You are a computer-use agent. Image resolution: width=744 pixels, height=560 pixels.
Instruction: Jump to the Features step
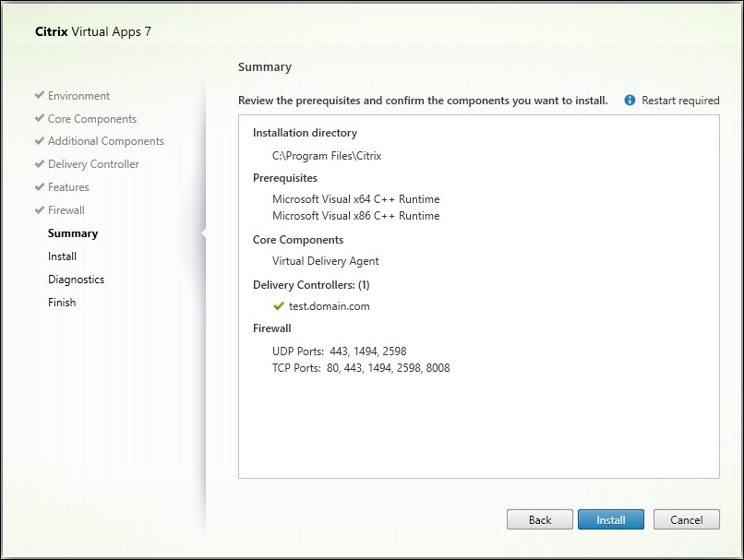click(x=68, y=187)
